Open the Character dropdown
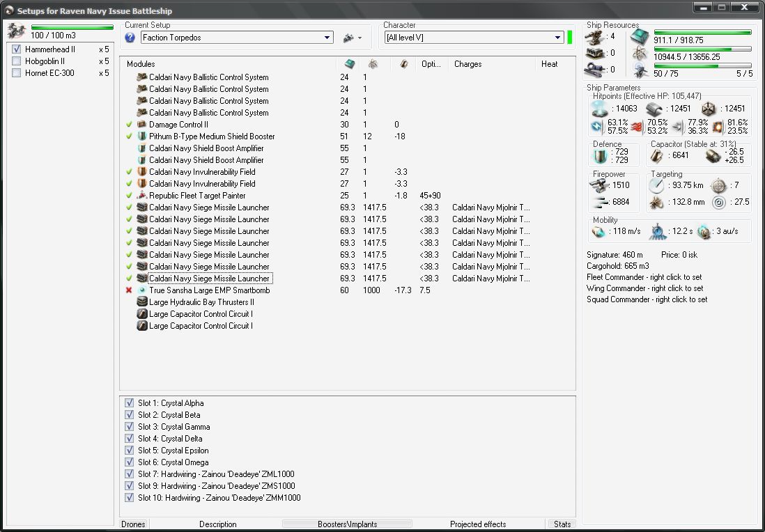This screenshot has width=765, height=532. click(x=558, y=38)
